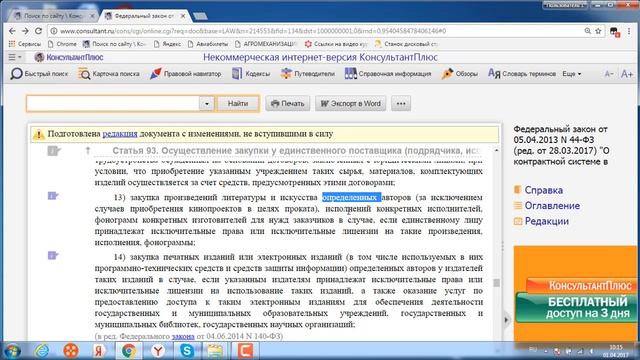Open Справочная информация
640x360 pixels.
pyautogui.click(x=388, y=74)
